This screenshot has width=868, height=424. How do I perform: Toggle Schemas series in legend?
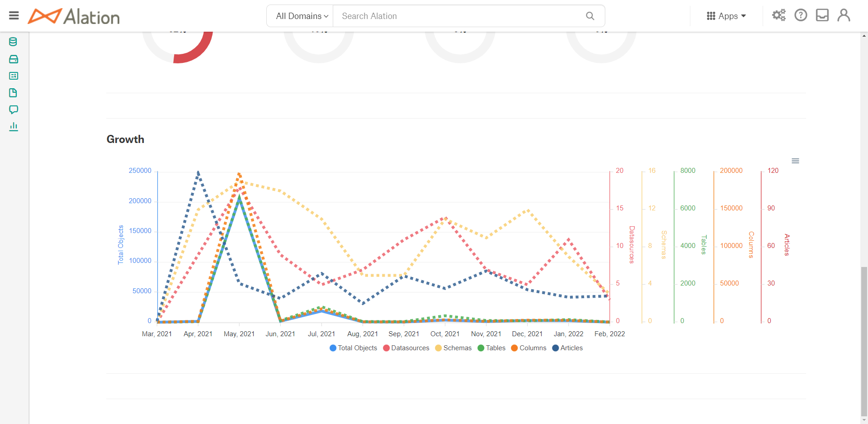point(453,348)
